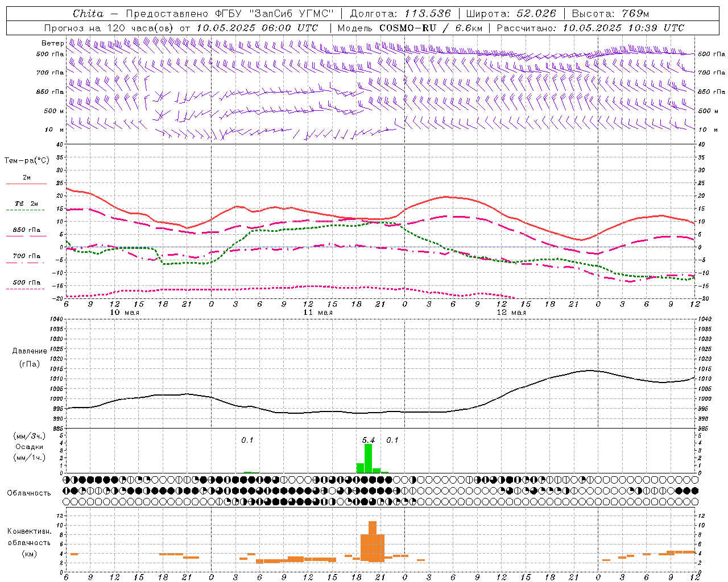
Task: Click the "500 гПа" temperature legend entry
Action: click(26, 282)
